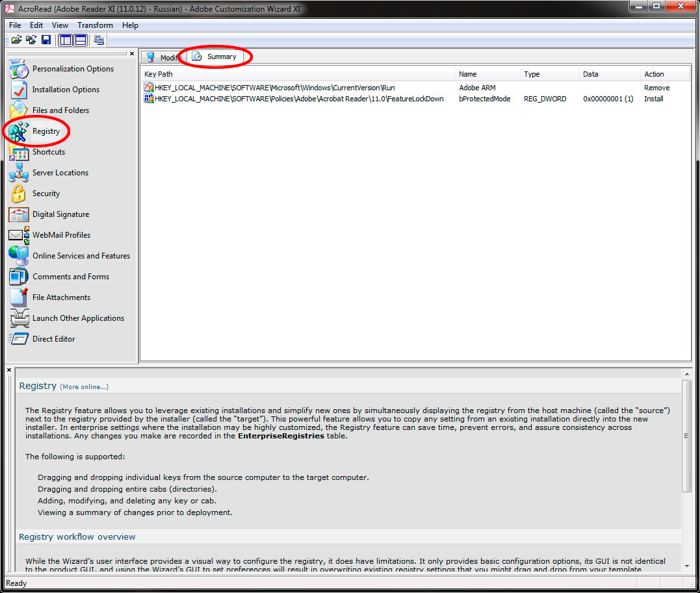This screenshot has width=700, height=593.
Task: Sort by the Type column header
Action: [550, 74]
